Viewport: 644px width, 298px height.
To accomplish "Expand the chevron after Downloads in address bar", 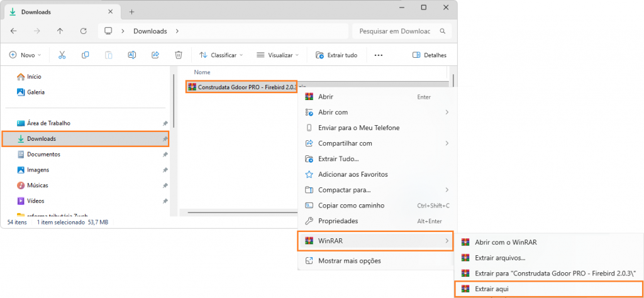I will pos(177,31).
